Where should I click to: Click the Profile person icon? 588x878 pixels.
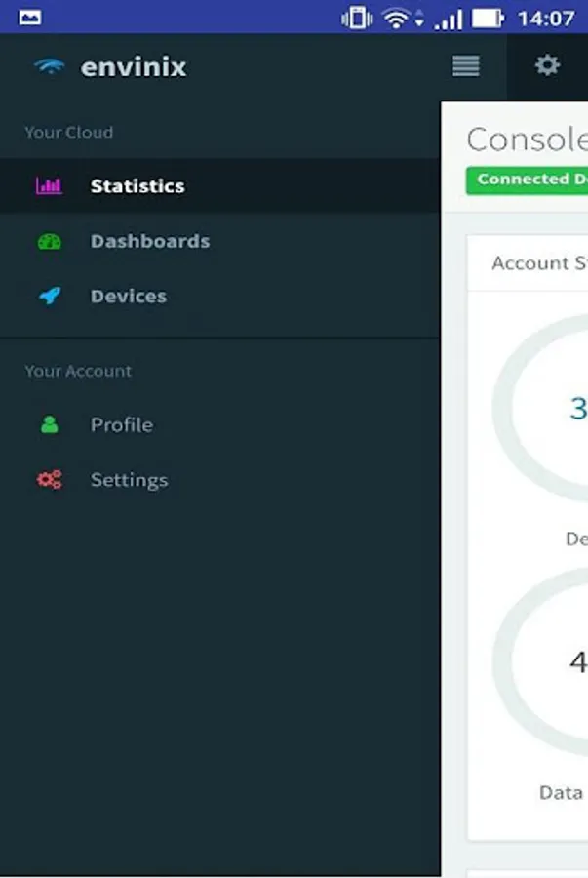pyautogui.click(x=49, y=425)
